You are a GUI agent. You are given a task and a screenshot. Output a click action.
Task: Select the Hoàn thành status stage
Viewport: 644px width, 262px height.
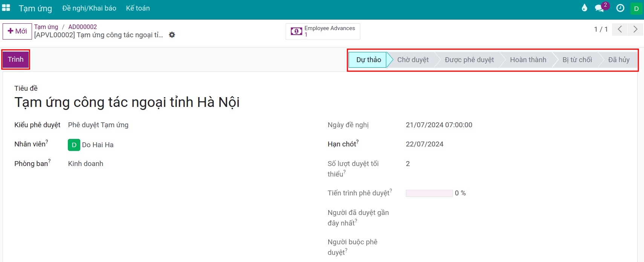(528, 60)
